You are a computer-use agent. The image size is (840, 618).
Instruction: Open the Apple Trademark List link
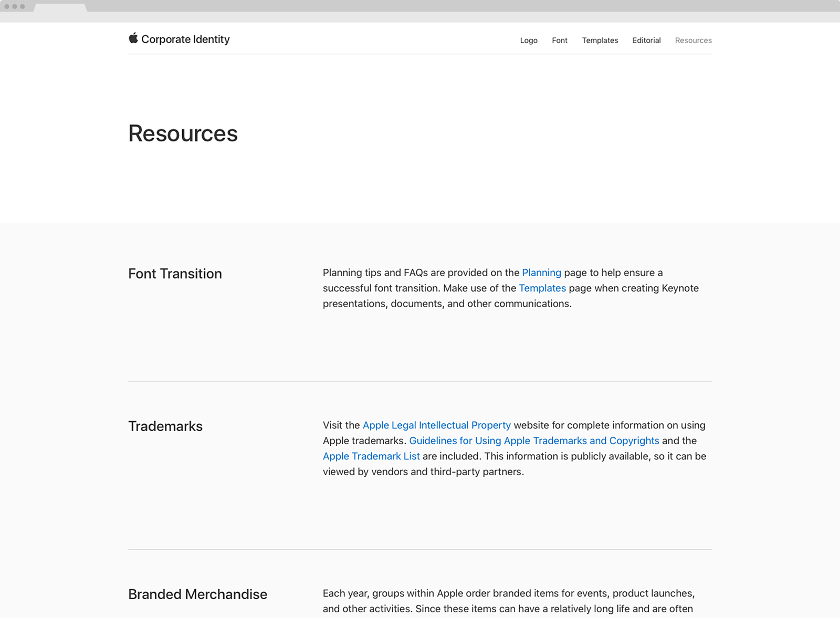click(371, 456)
